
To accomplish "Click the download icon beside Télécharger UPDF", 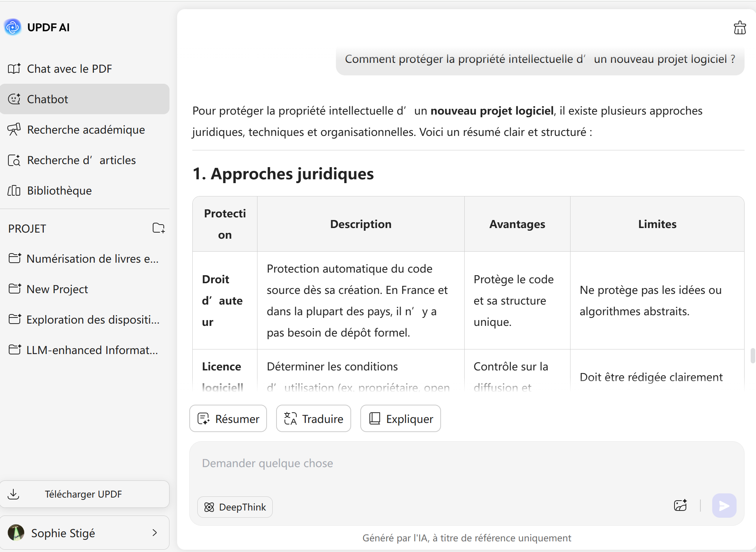I will [14, 494].
